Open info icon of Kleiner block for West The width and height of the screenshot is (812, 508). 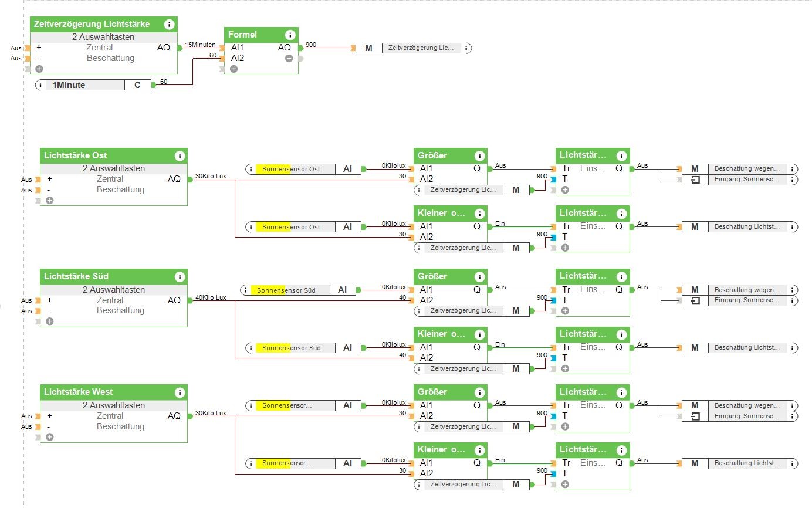click(479, 450)
